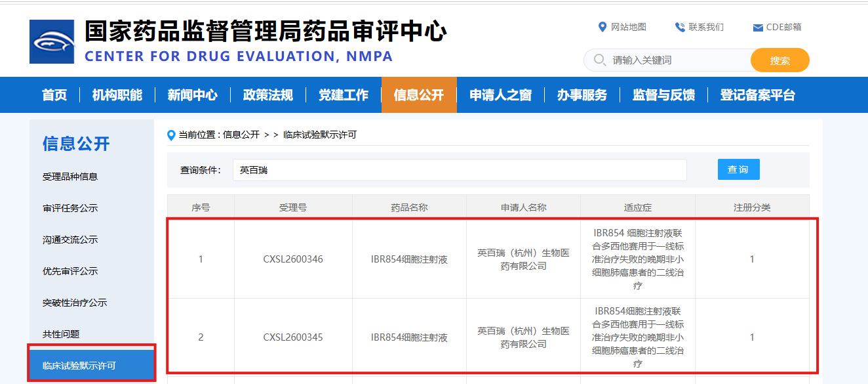Click the contact us phone icon
This screenshot has width=868, height=384.
pos(680,27)
